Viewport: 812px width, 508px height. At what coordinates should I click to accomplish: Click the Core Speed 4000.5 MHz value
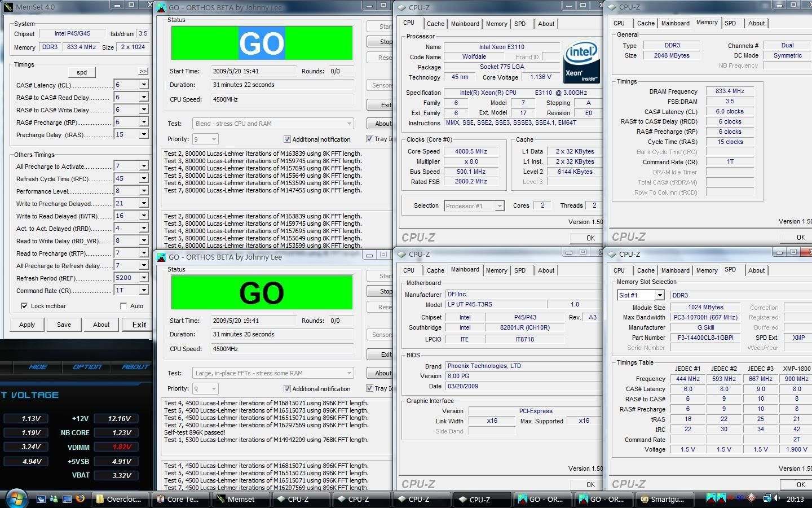point(471,151)
